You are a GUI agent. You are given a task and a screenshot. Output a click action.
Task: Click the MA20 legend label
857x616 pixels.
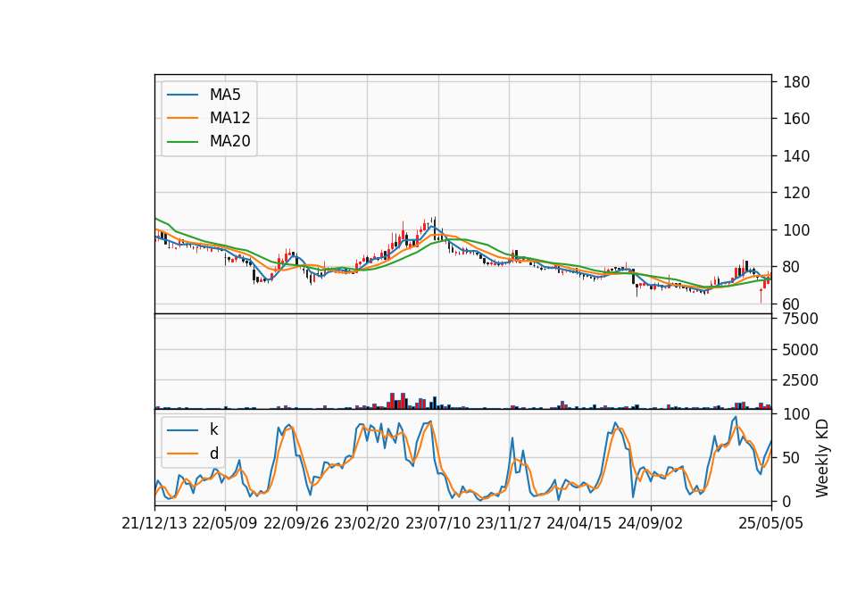[229, 142]
